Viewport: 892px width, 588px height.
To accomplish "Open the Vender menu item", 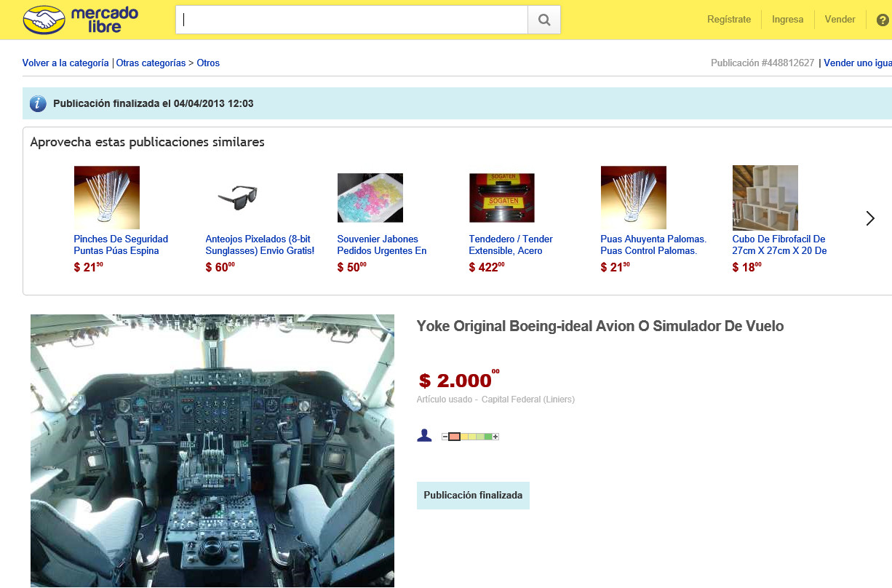I will 840,20.
